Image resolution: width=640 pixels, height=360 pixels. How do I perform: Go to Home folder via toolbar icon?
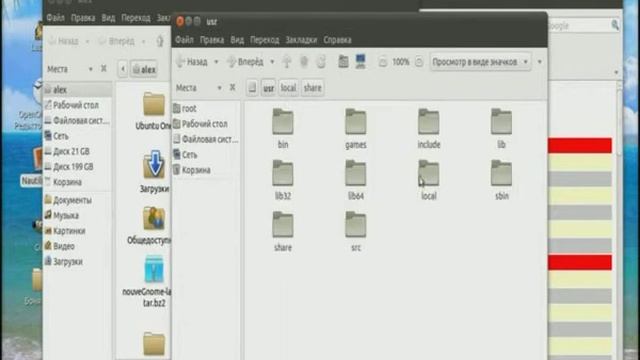click(x=343, y=62)
